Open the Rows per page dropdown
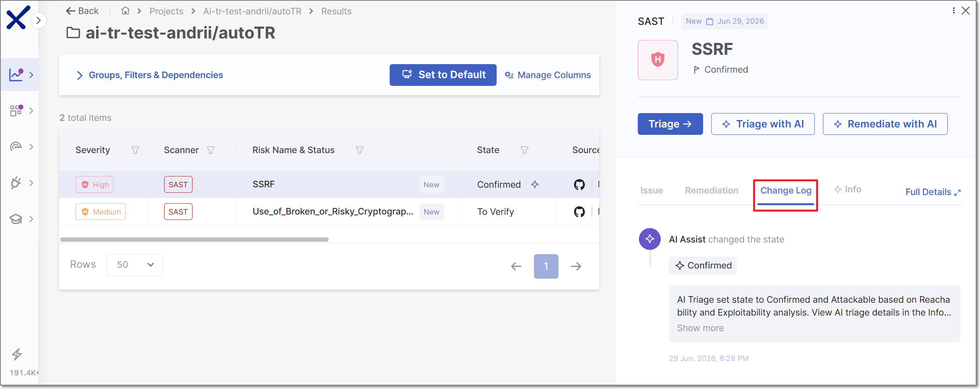Viewport: 980px width, 389px height. (x=134, y=265)
